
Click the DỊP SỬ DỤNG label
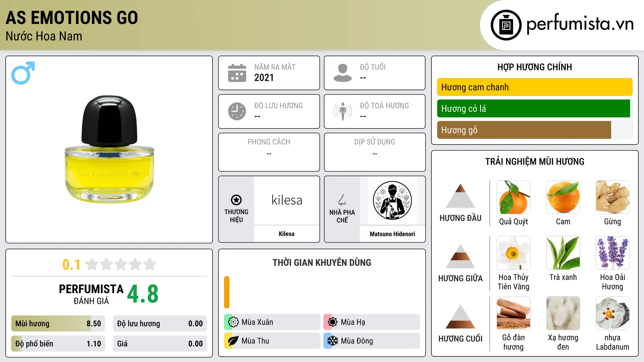pos(375,142)
